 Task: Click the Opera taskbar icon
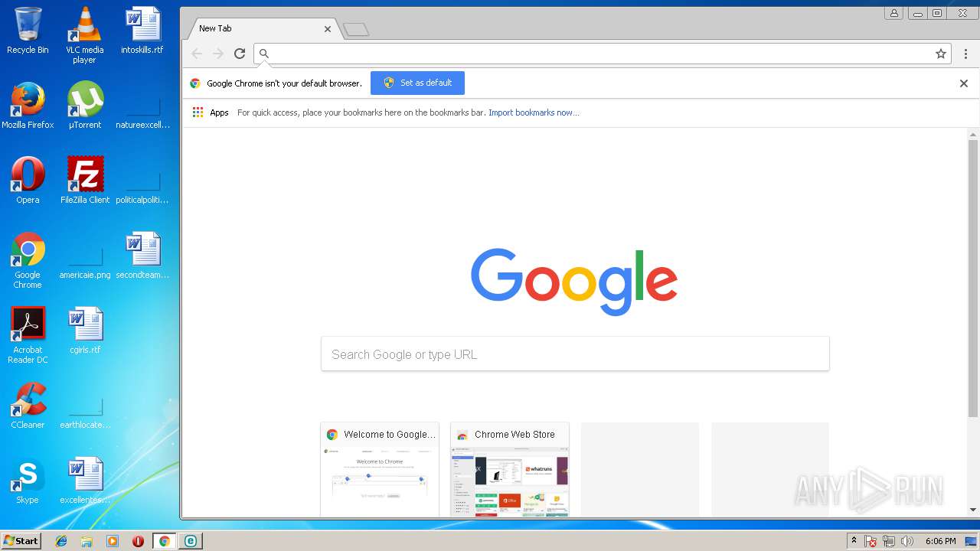(138, 541)
